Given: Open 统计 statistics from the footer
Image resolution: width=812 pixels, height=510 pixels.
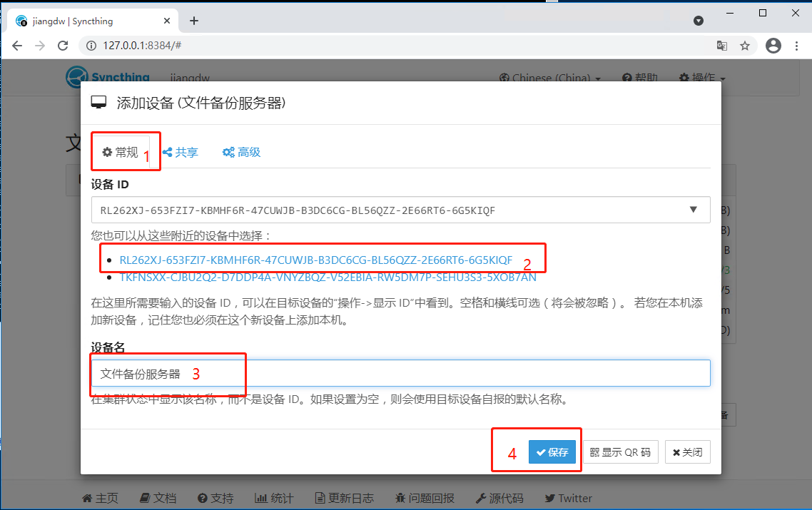Looking at the screenshot, I should pos(274,498).
